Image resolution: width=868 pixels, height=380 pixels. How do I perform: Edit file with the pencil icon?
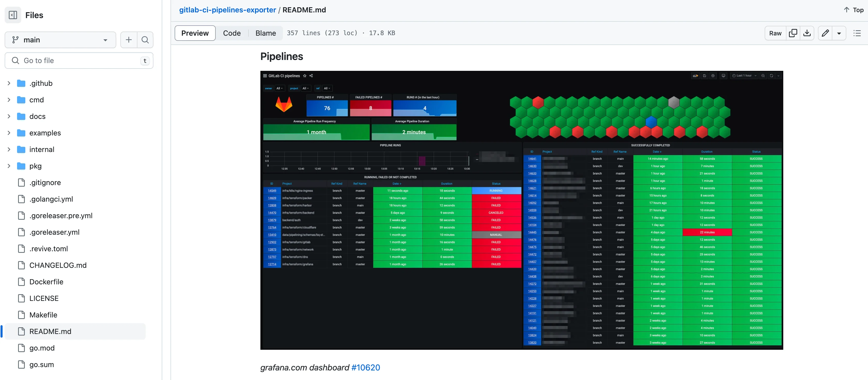coord(825,33)
